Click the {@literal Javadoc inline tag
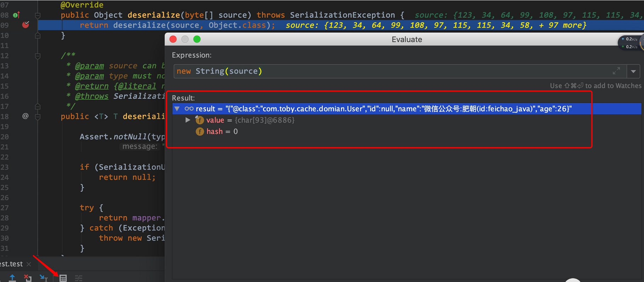 tap(135, 86)
